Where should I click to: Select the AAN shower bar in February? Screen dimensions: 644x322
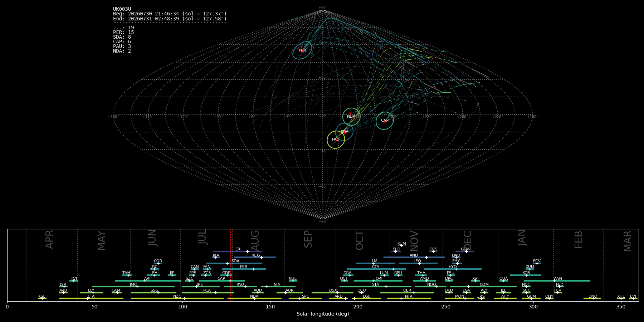(x=557, y=281)
